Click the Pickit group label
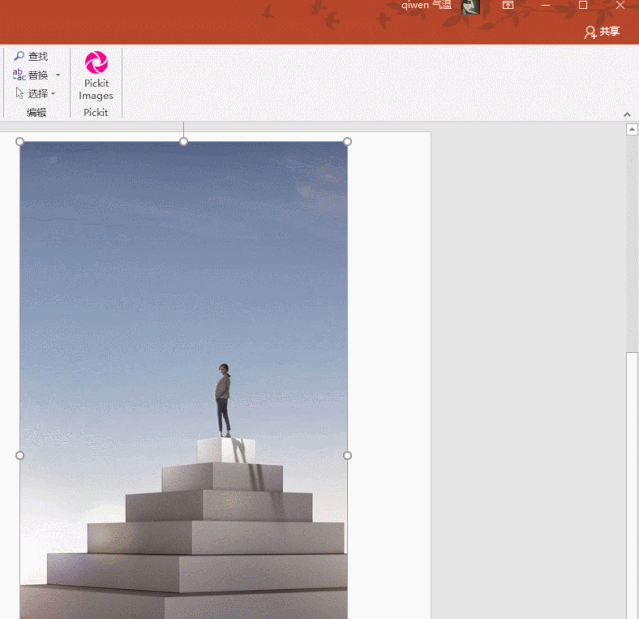639x619 pixels. point(96,112)
